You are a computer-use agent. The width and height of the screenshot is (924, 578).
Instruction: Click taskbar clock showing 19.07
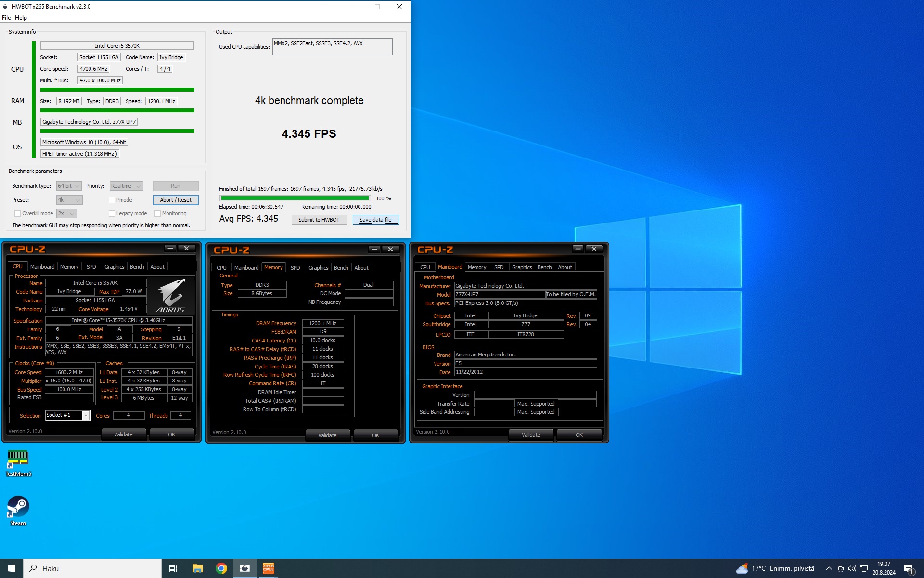point(884,568)
